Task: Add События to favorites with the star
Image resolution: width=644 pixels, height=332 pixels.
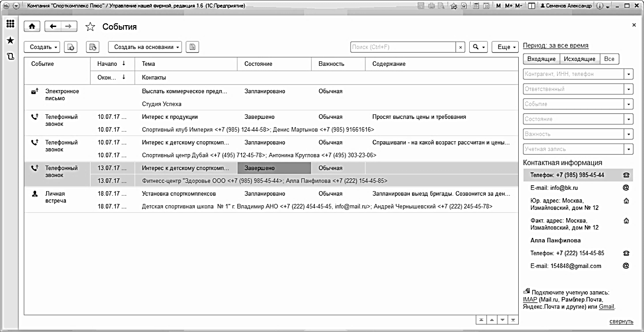Action: (x=91, y=27)
